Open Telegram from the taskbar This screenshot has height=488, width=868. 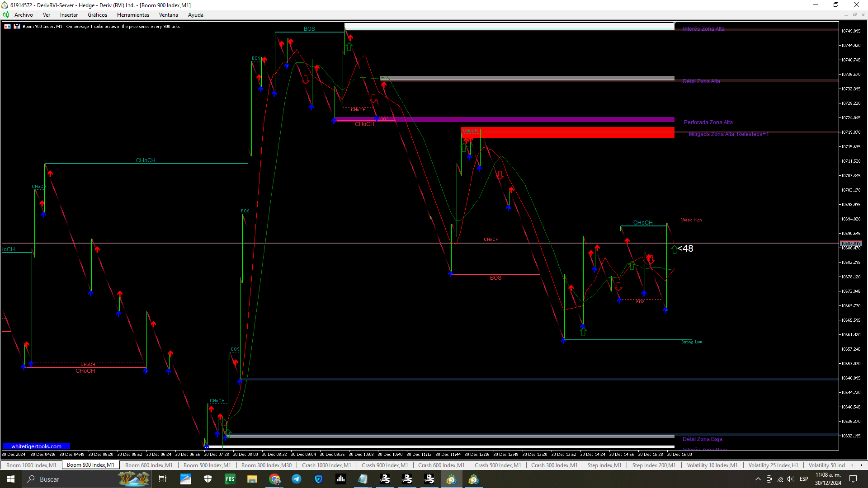[297, 479]
